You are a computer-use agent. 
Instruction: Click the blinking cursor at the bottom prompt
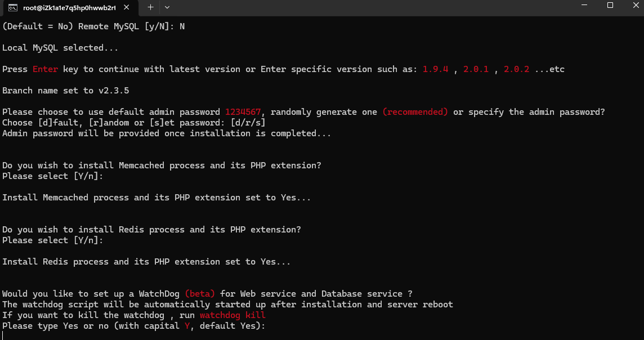point(3,335)
